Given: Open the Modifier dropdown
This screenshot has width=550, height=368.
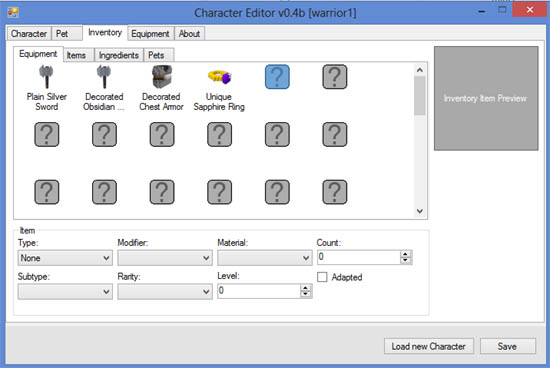Looking at the screenshot, I should pos(165,258).
